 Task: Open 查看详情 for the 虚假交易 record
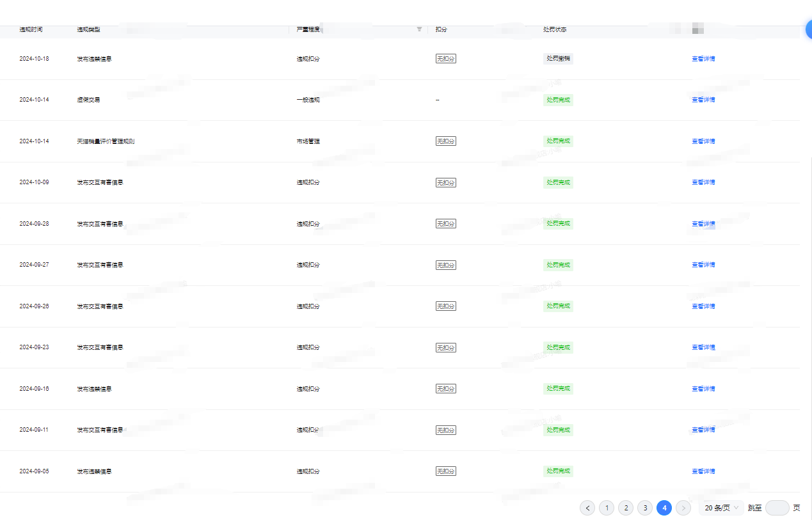(x=703, y=100)
